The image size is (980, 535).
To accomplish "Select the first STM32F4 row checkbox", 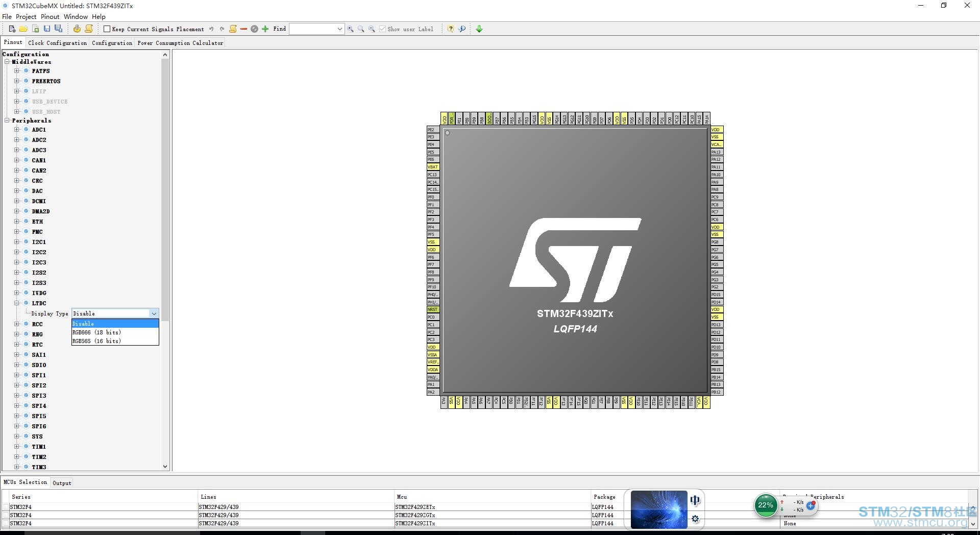I will click(x=6, y=507).
